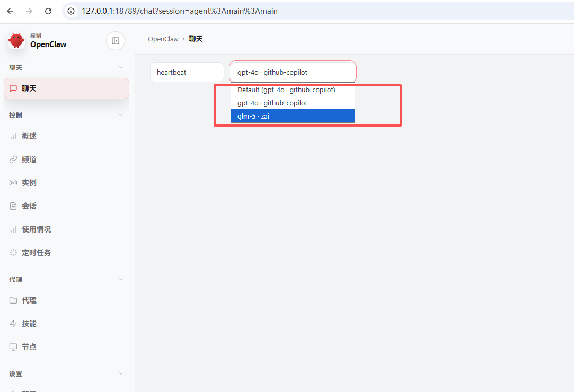Open the 代理 folder icon

pyautogui.click(x=13, y=300)
